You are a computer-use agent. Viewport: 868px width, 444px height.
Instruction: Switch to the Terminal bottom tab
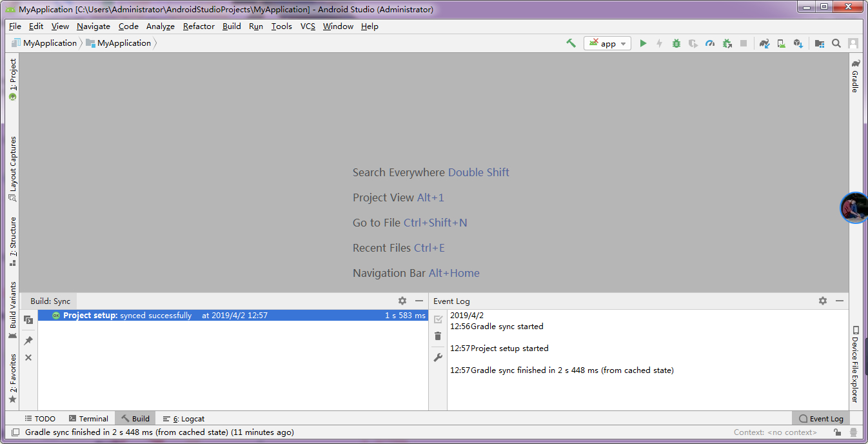pyautogui.click(x=88, y=419)
